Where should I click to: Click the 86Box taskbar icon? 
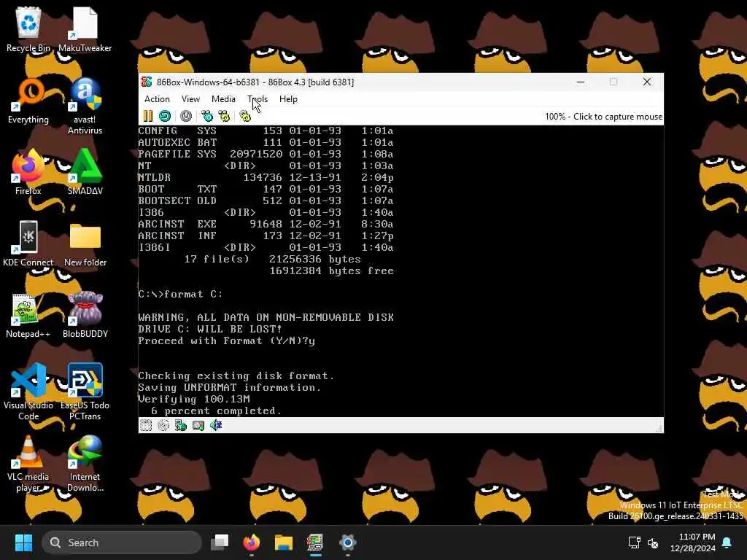315,542
